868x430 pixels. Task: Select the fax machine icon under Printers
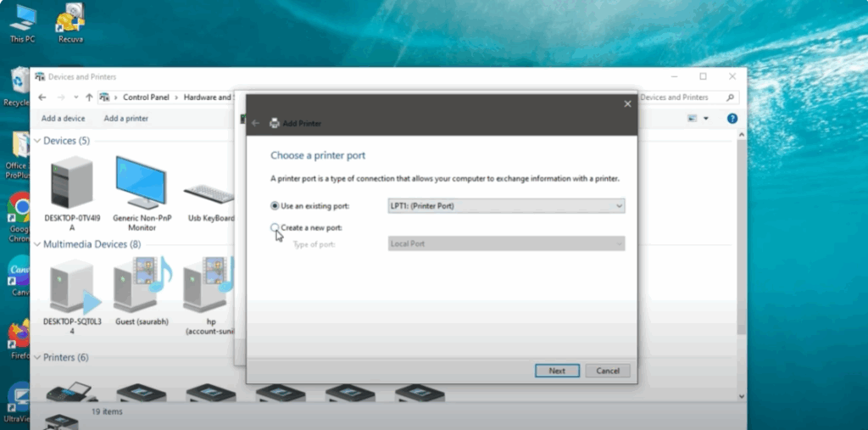pos(71,393)
